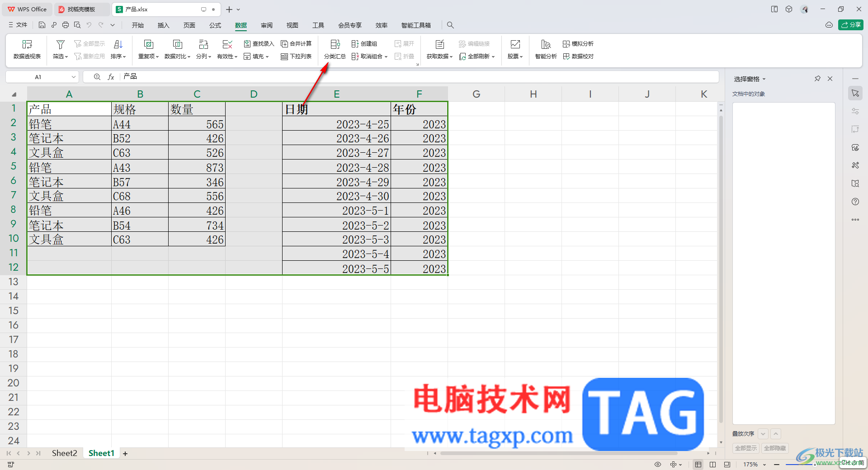Open the 视图 ribbon tab
The image size is (868, 470).
click(x=292, y=25)
